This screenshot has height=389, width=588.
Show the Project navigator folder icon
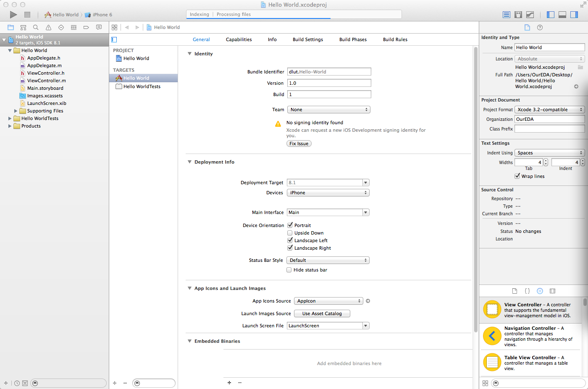11,27
